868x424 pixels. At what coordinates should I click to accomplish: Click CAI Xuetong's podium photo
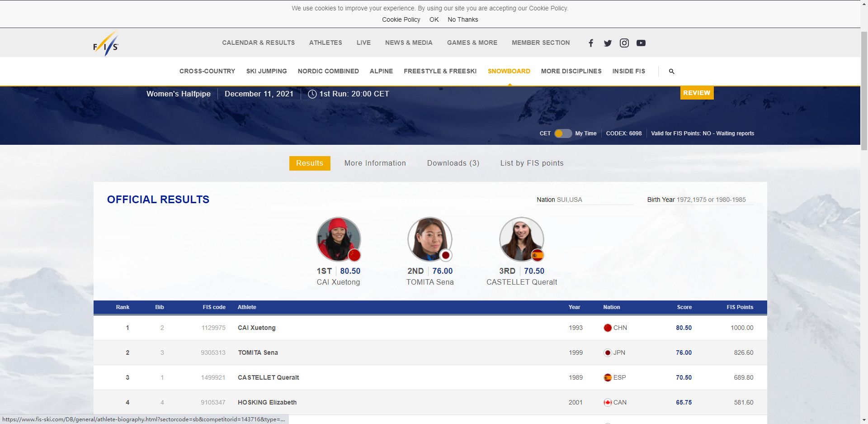[x=338, y=239]
